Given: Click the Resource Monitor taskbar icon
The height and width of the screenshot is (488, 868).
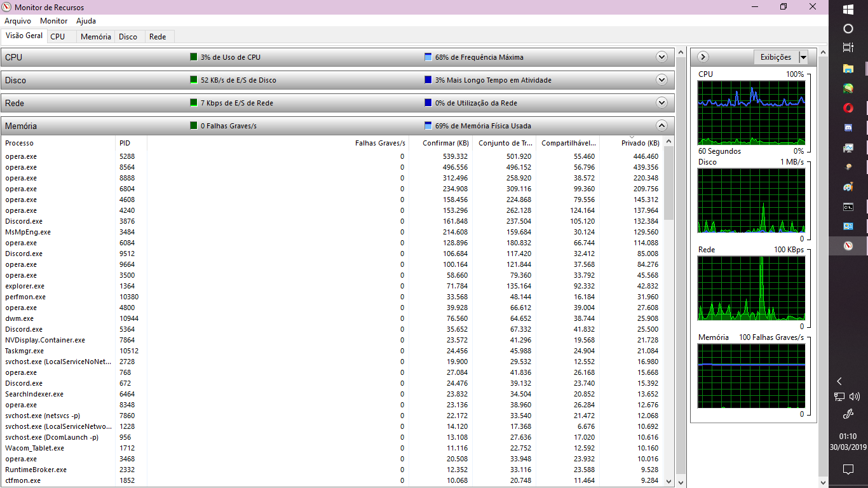Looking at the screenshot, I should click(x=848, y=246).
